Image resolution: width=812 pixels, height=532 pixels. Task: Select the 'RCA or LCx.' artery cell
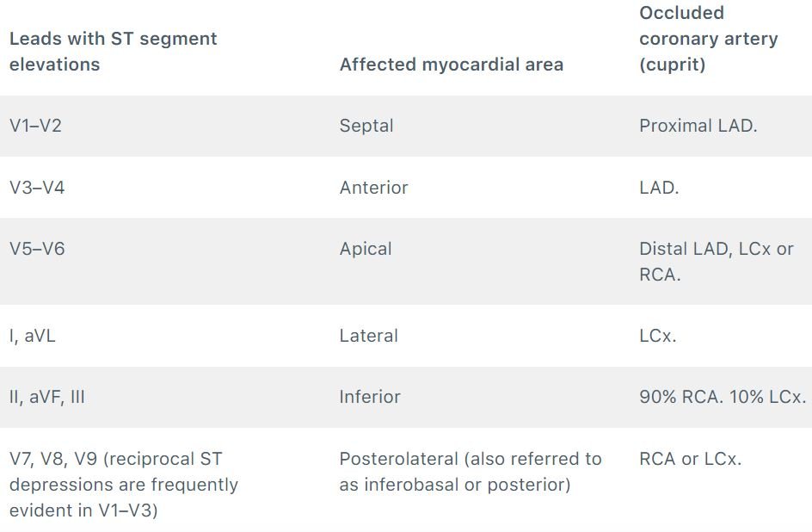691,459
